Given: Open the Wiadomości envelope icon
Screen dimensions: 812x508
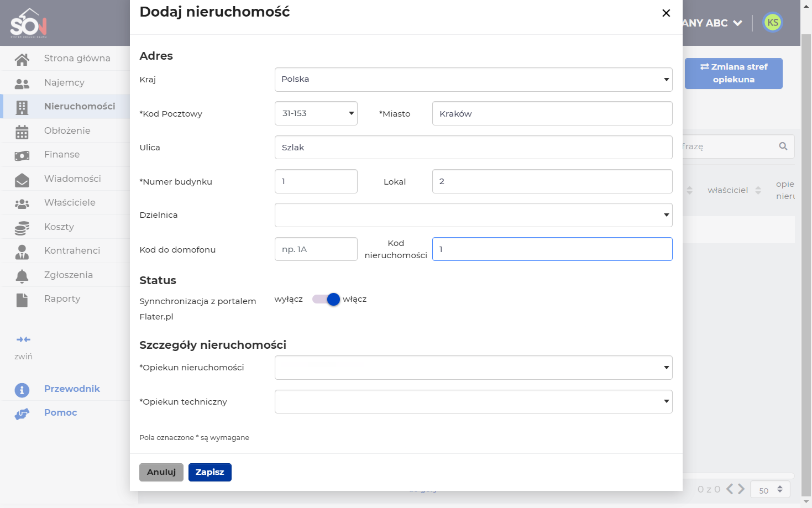Looking at the screenshot, I should [x=22, y=179].
